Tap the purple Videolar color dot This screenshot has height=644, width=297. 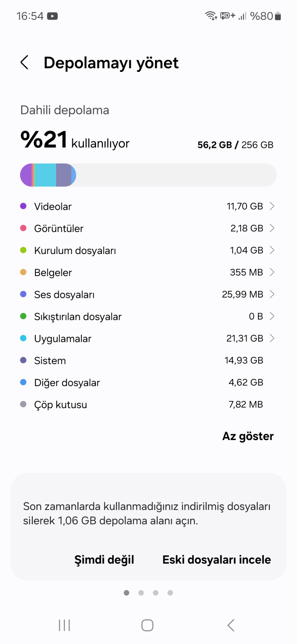23,206
